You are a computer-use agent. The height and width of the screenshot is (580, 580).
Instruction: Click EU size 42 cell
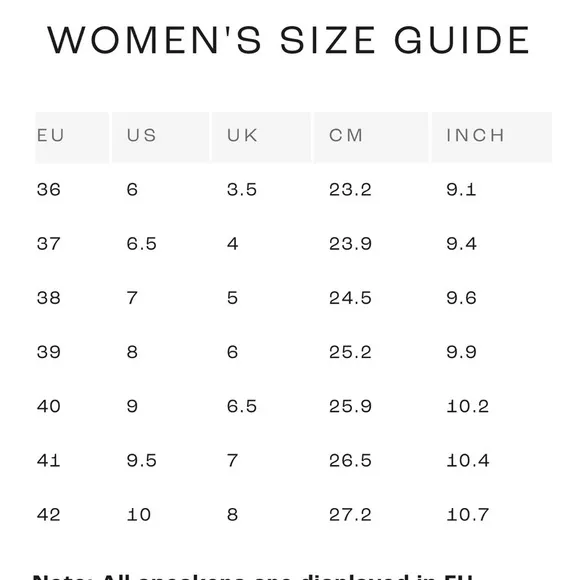tap(48, 515)
